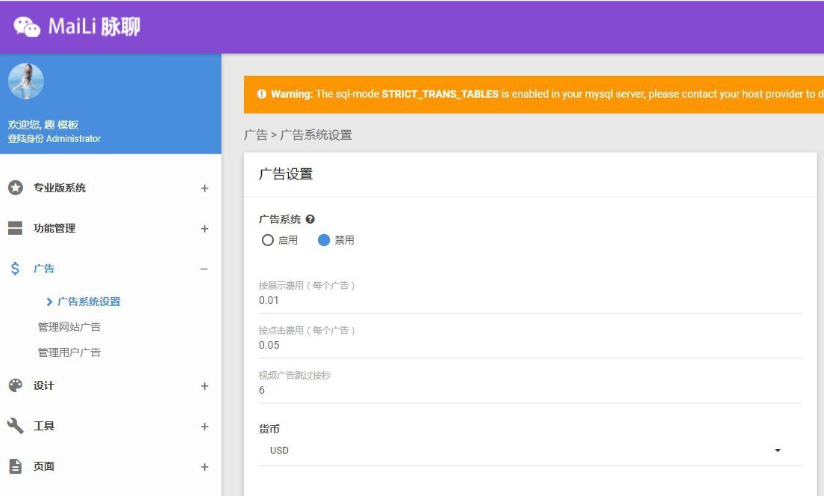
Task: Click the 广告系统设置 sidebar link
Action: [x=88, y=301]
